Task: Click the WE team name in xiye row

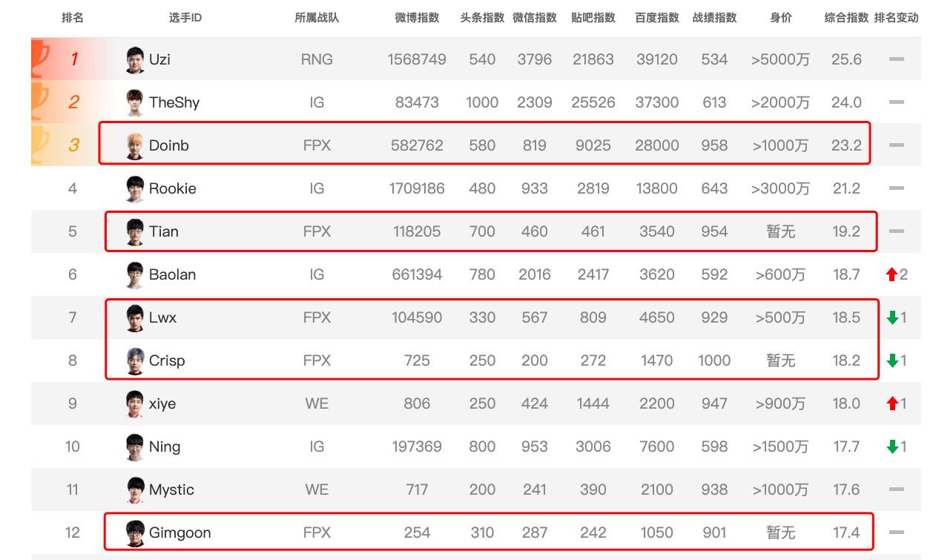Action: [x=317, y=403]
